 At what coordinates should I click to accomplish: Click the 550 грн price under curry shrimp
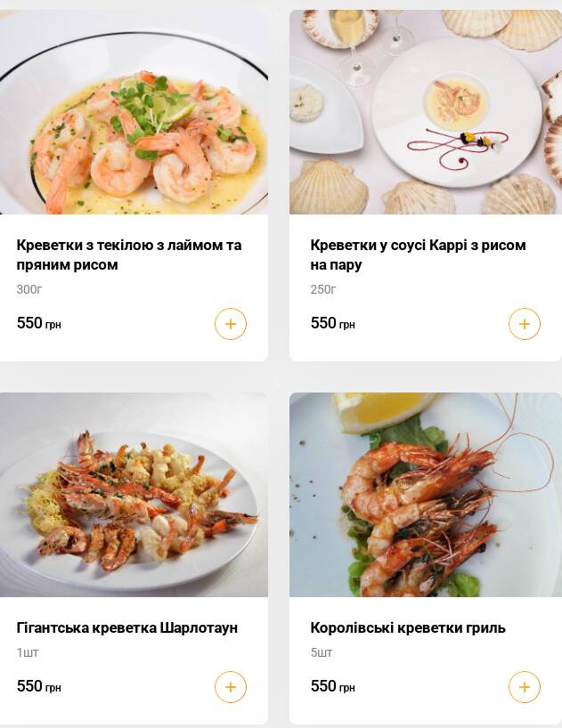pyautogui.click(x=333, y=323)
